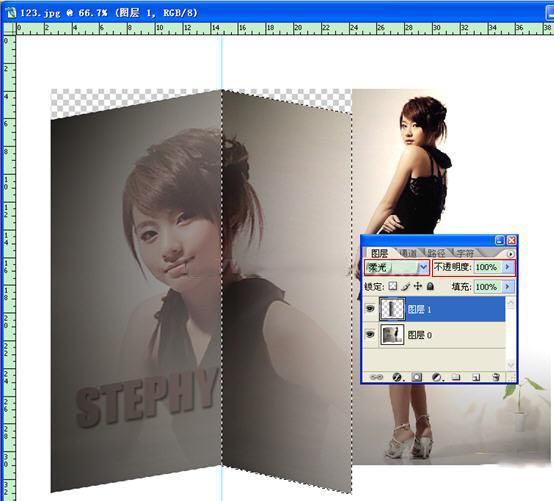This screenshot has width=554, height=501.
Task: Select the 图层 0 layer name
Action: (x=420, y=335)
